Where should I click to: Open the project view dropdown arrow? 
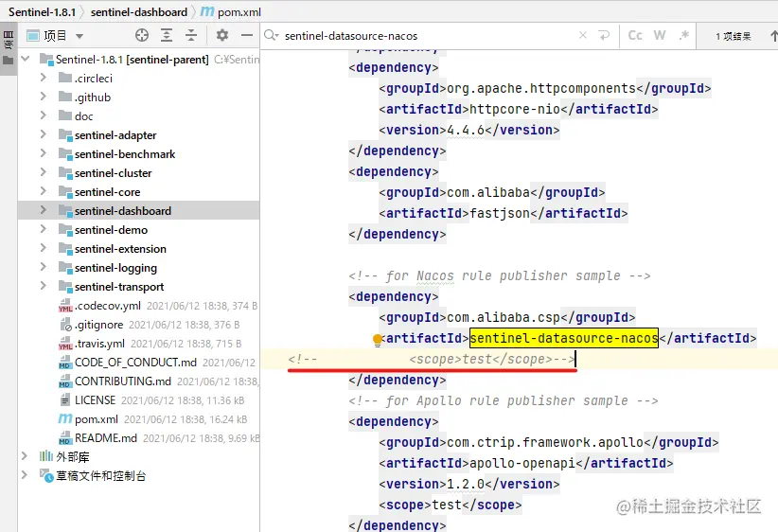click(80, 36)
